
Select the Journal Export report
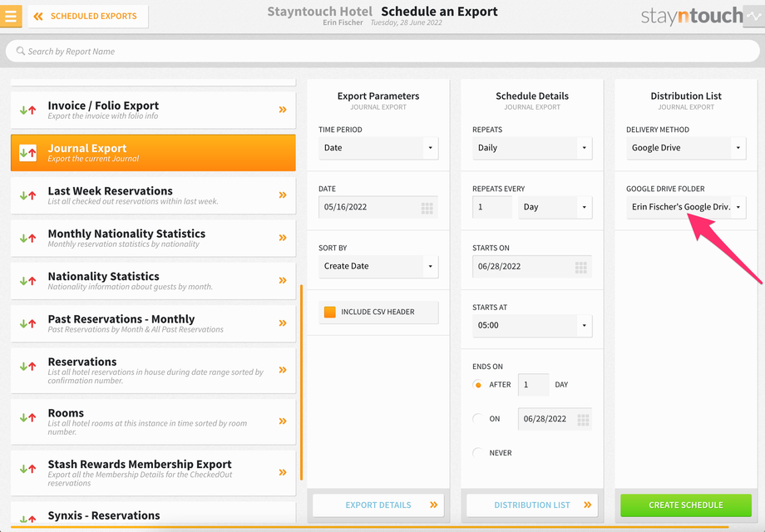point(153,153)
